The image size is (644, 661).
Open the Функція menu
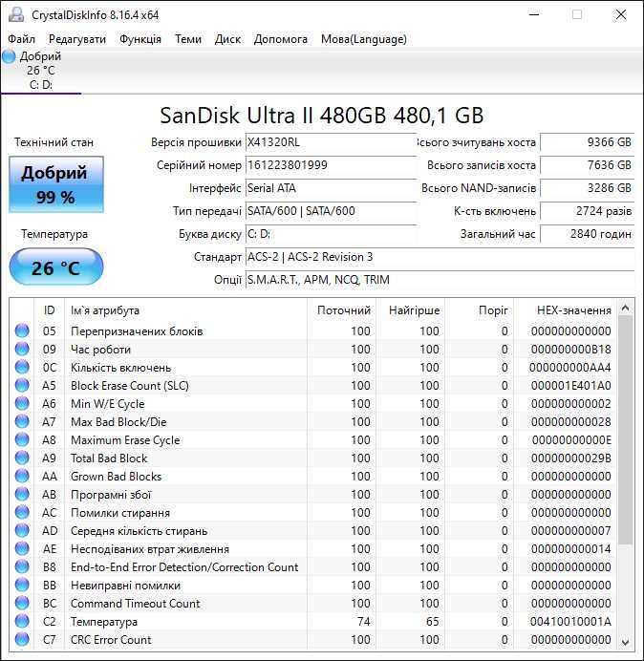[140, 39]
